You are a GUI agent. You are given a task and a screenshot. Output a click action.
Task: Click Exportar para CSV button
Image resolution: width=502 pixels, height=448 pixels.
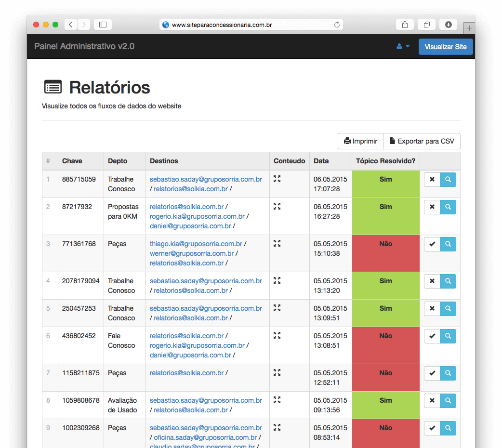coord(422,141)
